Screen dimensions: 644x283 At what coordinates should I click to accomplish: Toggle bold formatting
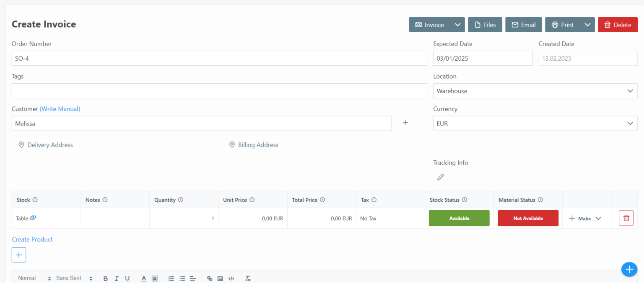(x=106, y=278)
